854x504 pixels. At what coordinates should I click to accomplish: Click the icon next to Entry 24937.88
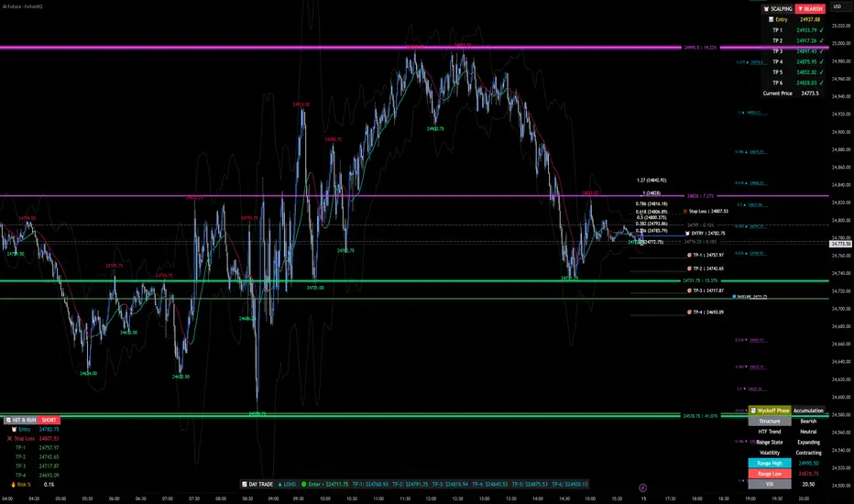coord(771,19)
